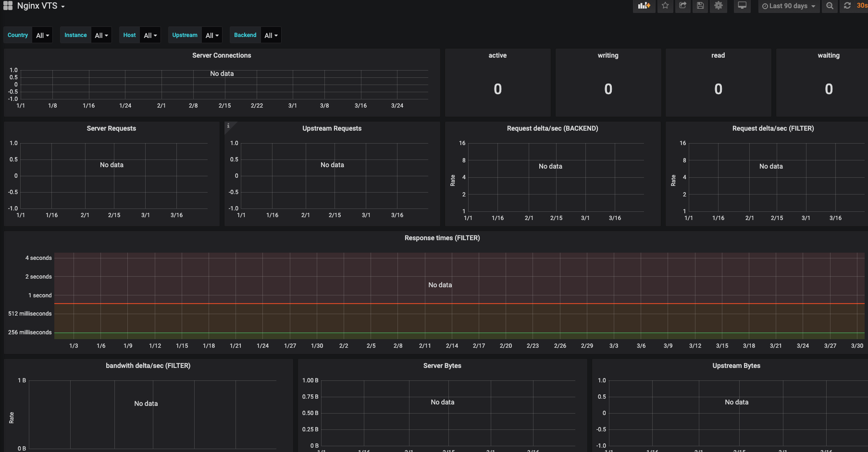This screenshot has width=868, height=452.
Task: Expand the Backend variable options
Action: point(271,35)
